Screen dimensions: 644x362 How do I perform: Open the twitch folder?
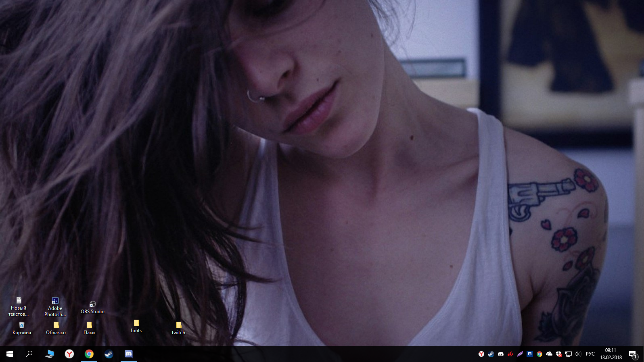[x=178, y=329]
